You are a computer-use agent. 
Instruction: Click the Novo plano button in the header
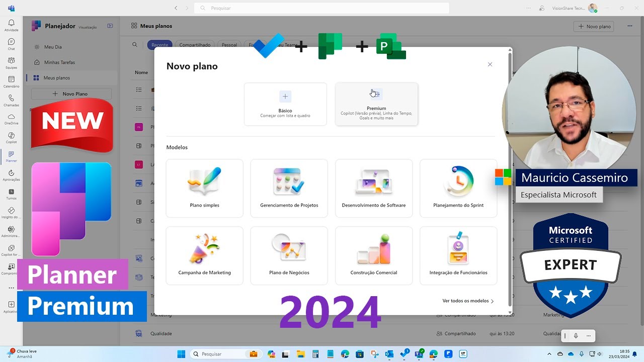[594, 26]
